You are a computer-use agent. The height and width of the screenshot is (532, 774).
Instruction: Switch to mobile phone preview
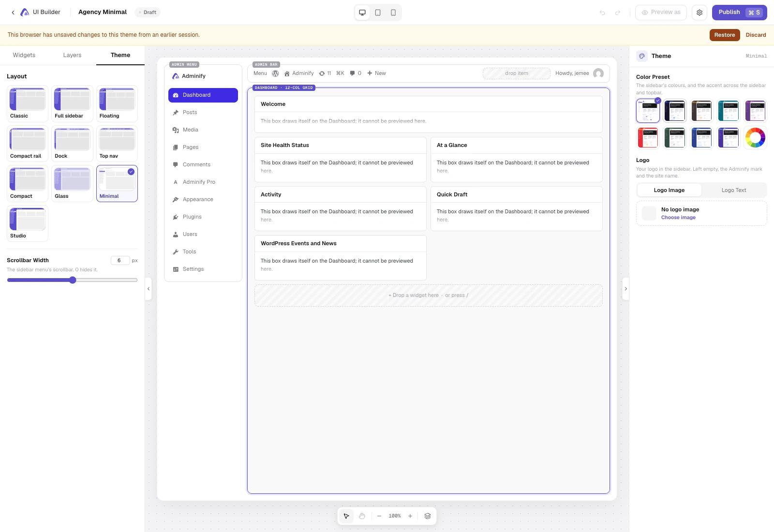(x=393, y=13)
